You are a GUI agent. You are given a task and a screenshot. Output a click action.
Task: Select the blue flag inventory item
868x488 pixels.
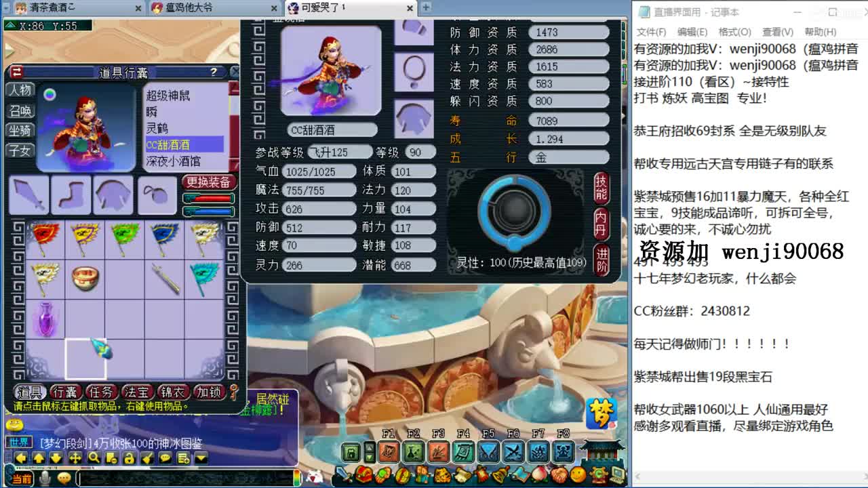(x=165, y=238)
